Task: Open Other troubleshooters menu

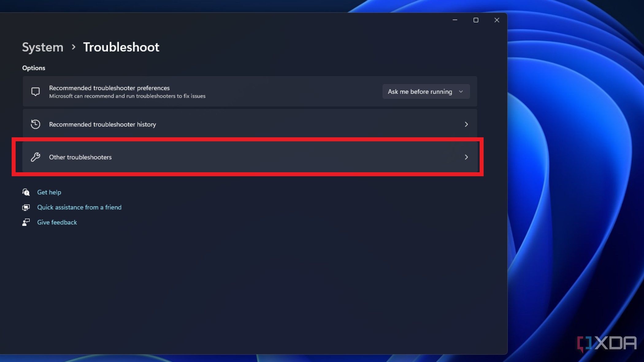Action: (247, 157)
